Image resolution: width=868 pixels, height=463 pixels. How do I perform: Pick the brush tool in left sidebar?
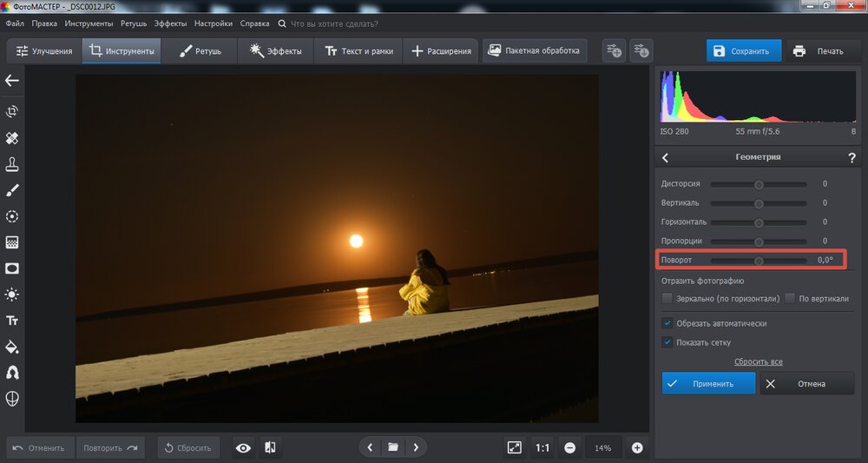(12, 190)
